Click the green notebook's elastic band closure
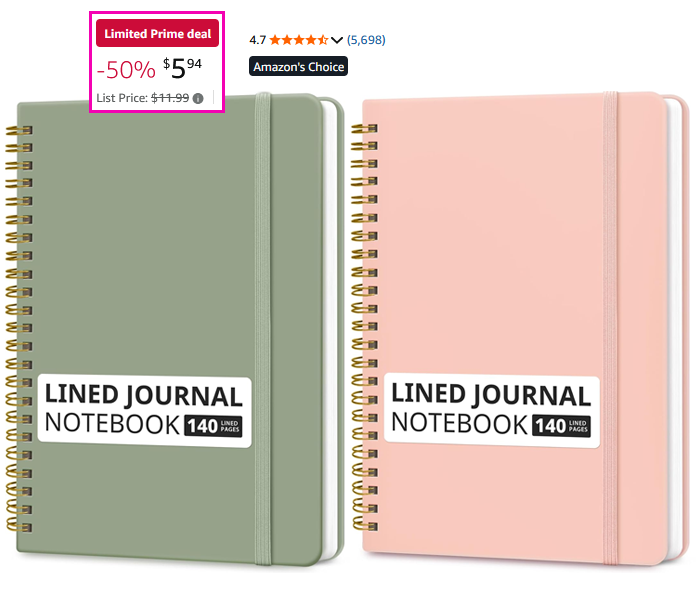The height and width of the screenshot is (589, 700). pyautogui.click(x=263, y=329)
